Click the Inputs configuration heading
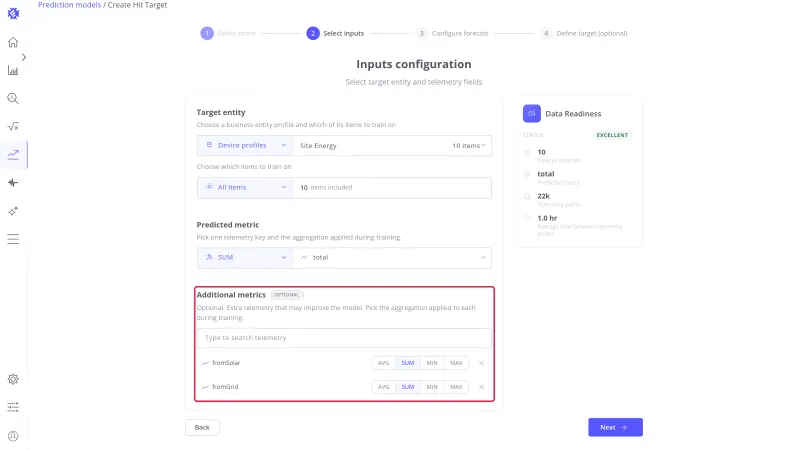The width and height of the screenshot is (800, 450). click(x=414, y=64)
